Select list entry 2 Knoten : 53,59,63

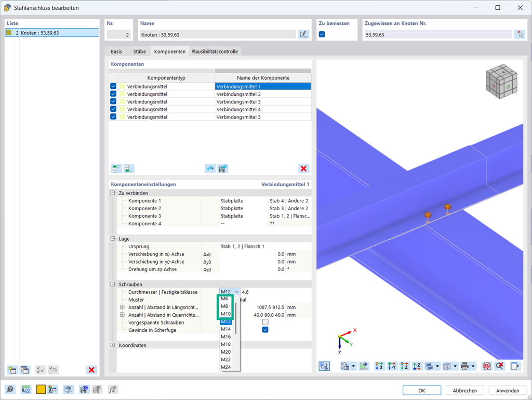pyautogui.click(x=52, y=33)
